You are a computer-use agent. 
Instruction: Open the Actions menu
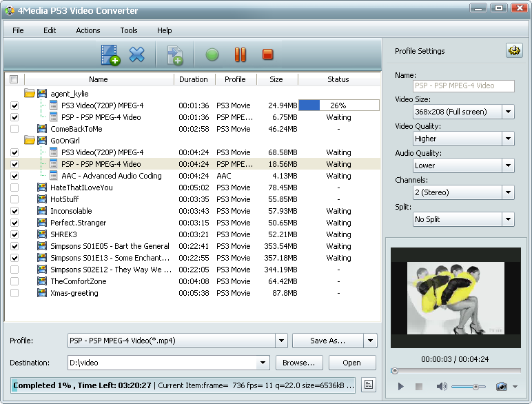[88, 30]
